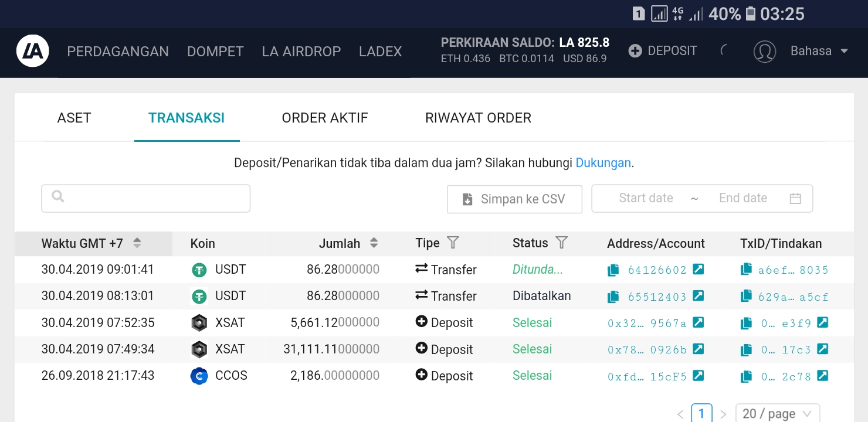Click the Ditunda... status text
The image size is (868, 422).
[x=538, y=270]
